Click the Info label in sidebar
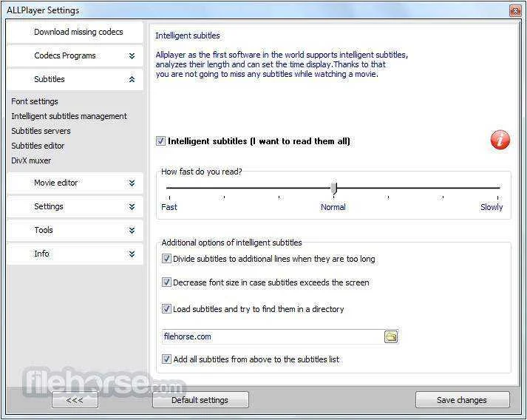Viewport: 527px width, 420px height. pos(41,254)
